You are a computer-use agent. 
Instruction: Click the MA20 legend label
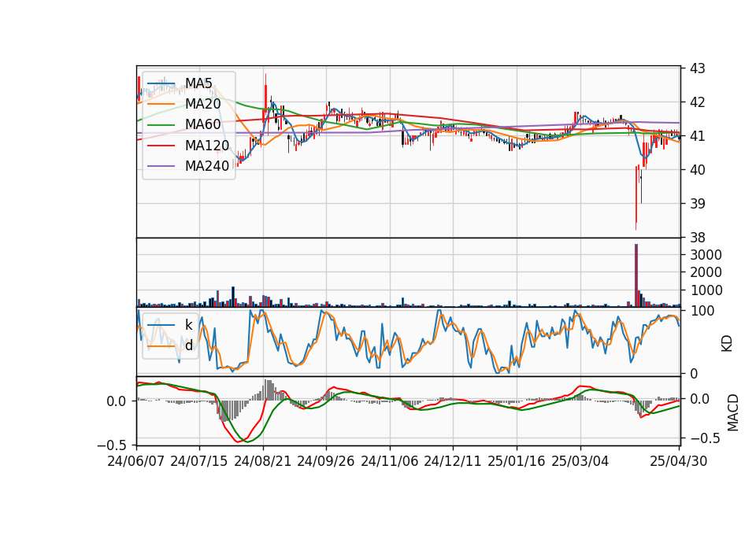coord(202,104)
